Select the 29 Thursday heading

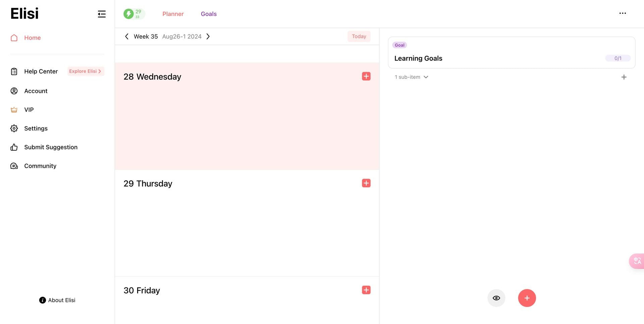(x=148, y=183)
